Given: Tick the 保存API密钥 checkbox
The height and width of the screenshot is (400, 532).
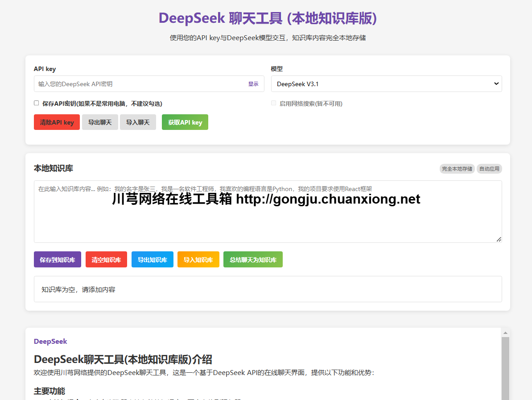Looking at the screenshot, I should pos(36,103).
